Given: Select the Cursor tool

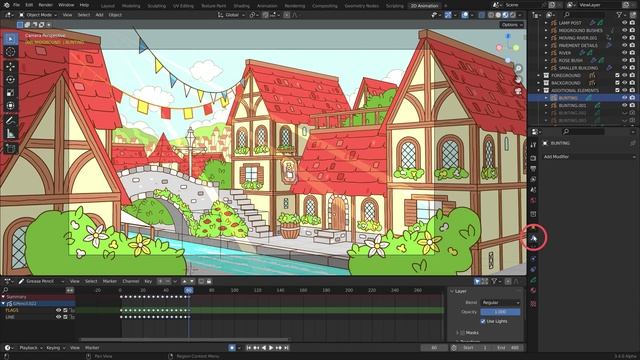Looking at the screenshot, I should click(11, 52).
